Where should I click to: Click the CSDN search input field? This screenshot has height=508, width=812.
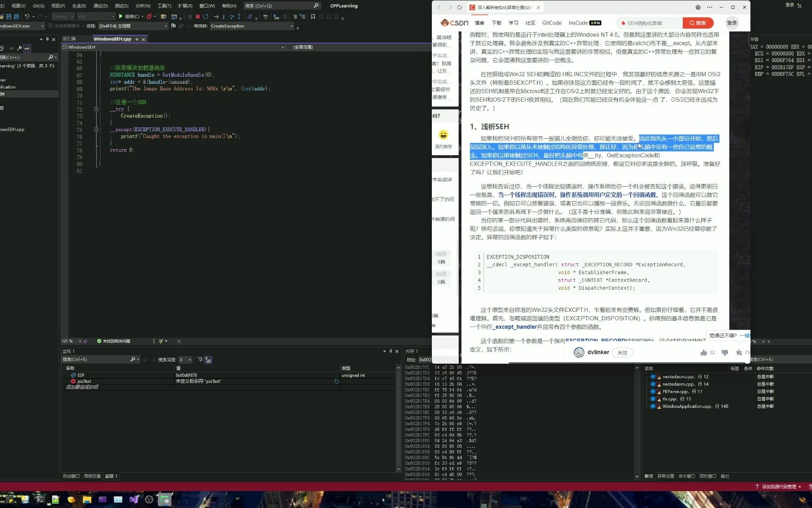649,23
